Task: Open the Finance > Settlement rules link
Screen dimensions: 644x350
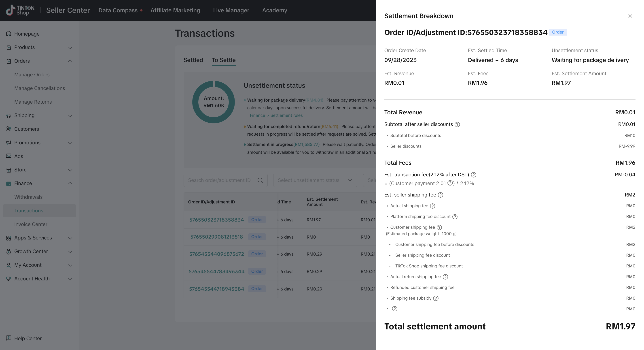Action: coord(276,115)
